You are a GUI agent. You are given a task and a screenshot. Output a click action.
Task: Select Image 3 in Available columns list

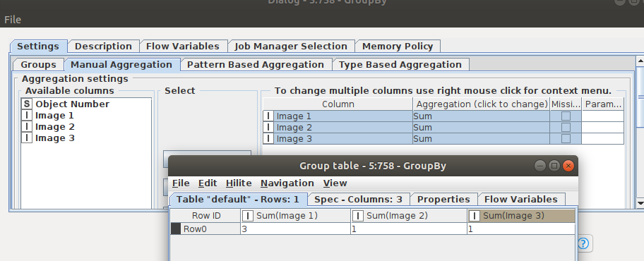54,138
